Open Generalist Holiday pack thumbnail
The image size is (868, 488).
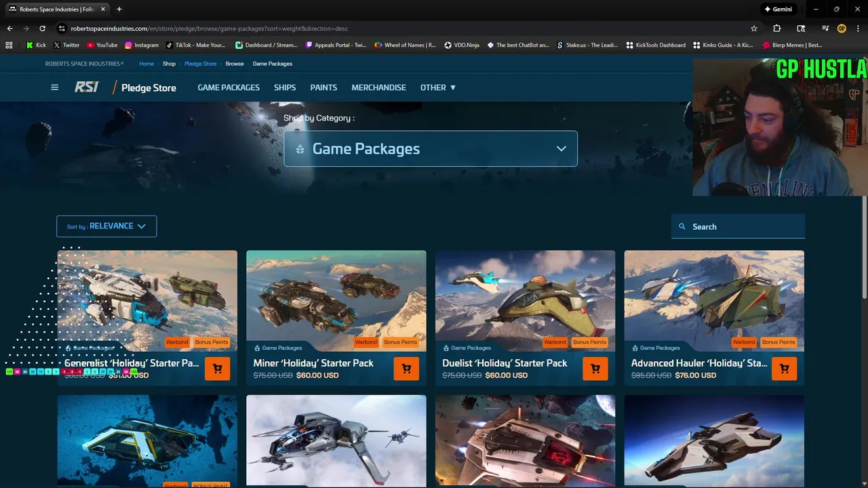(147, 300)
